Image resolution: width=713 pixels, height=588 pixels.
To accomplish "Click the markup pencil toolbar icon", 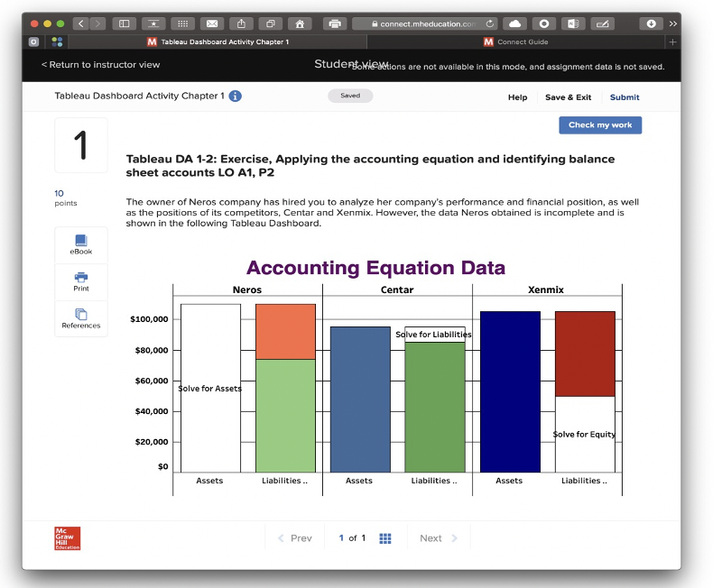I will (603, 23).
